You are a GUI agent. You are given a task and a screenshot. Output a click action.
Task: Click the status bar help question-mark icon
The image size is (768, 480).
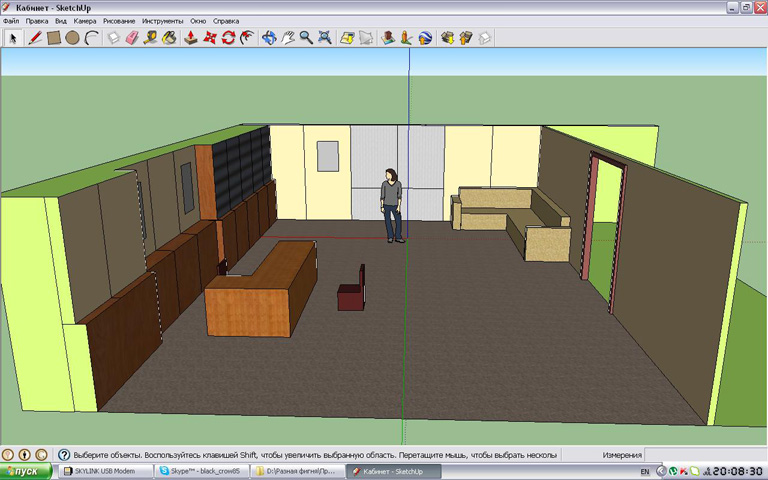pos(64,455)
